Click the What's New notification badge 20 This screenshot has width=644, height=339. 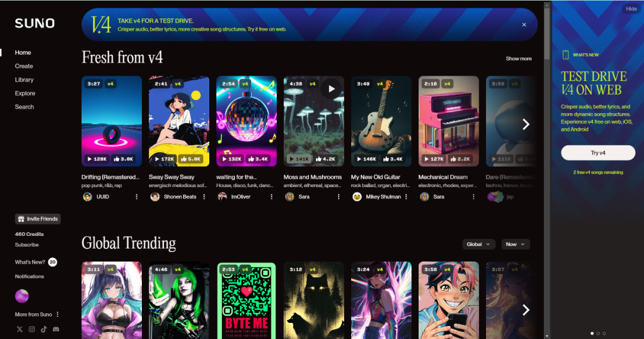pos(52,262)
